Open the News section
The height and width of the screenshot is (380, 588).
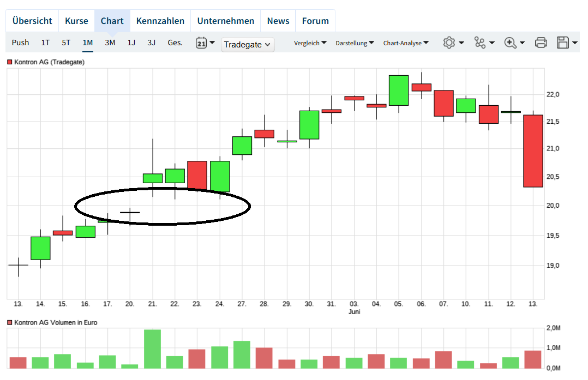click(278, 20)
